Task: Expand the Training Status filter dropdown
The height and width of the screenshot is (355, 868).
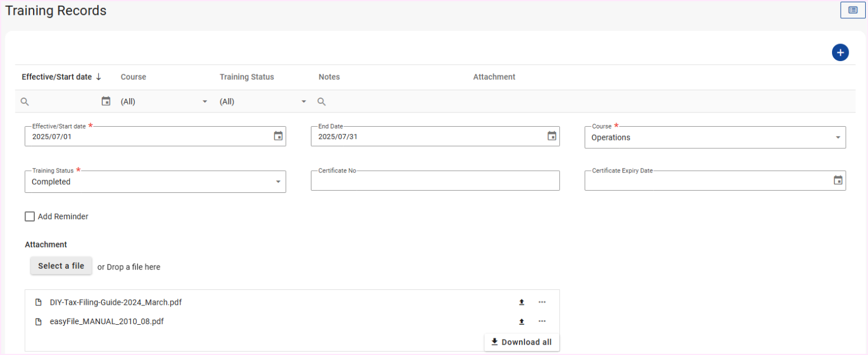Action: (x=263, y=102)
